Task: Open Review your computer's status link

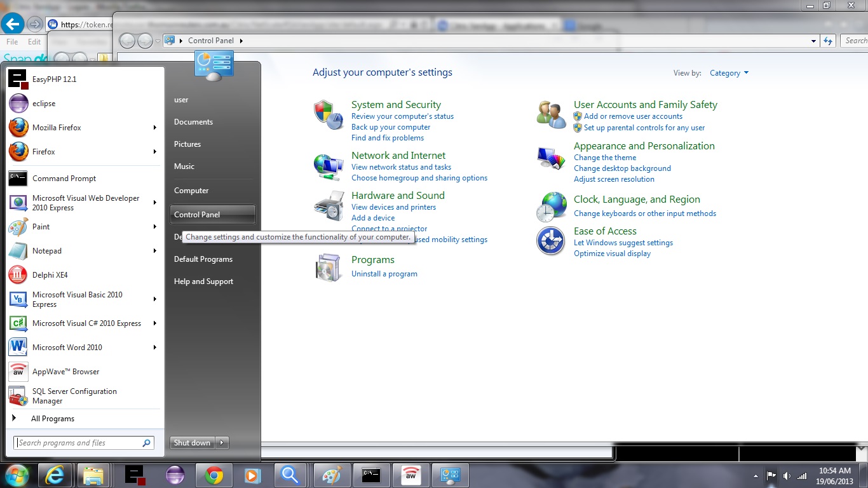Action: (x=402, y=116)
